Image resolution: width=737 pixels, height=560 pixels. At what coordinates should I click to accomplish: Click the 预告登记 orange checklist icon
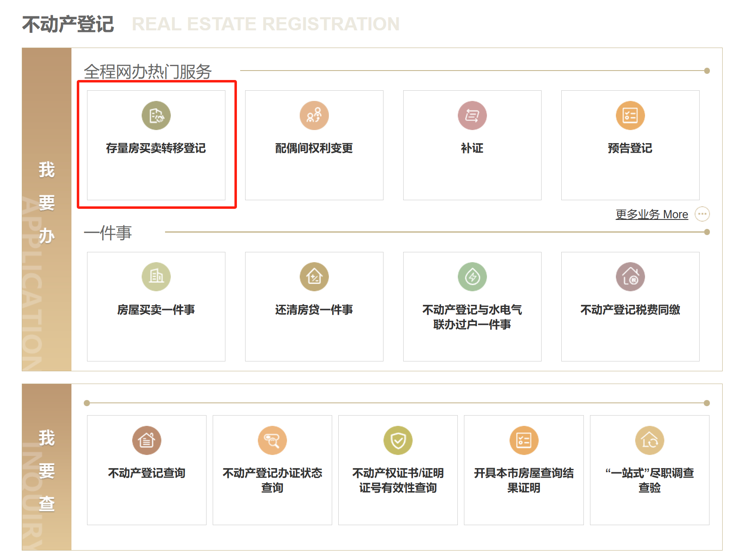point(630,116)
